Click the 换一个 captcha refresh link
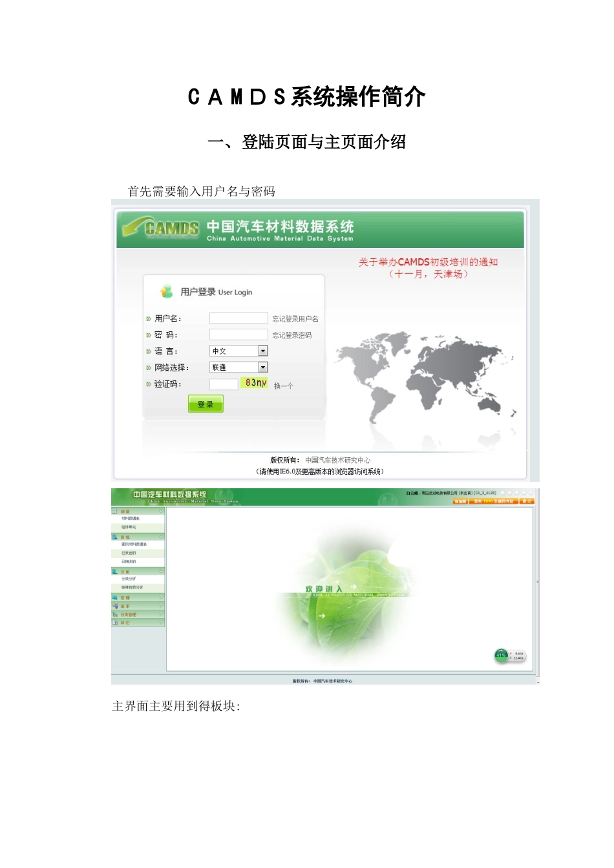The image size is (614, 868). 284,386
